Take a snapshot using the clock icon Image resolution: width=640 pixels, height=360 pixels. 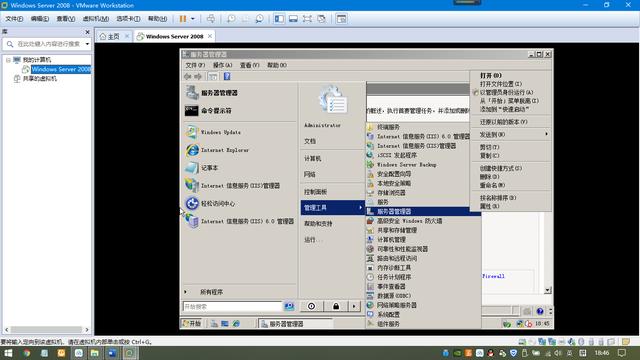231,19
